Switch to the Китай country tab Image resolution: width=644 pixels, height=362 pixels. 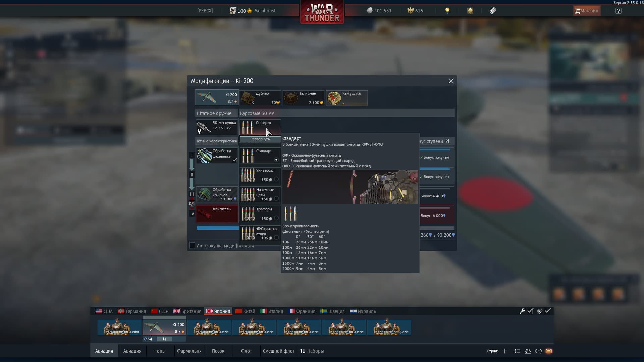pos(245,311)
